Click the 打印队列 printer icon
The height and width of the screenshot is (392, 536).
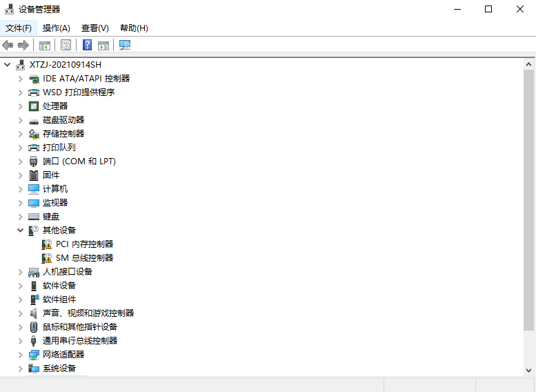(34, 148)
